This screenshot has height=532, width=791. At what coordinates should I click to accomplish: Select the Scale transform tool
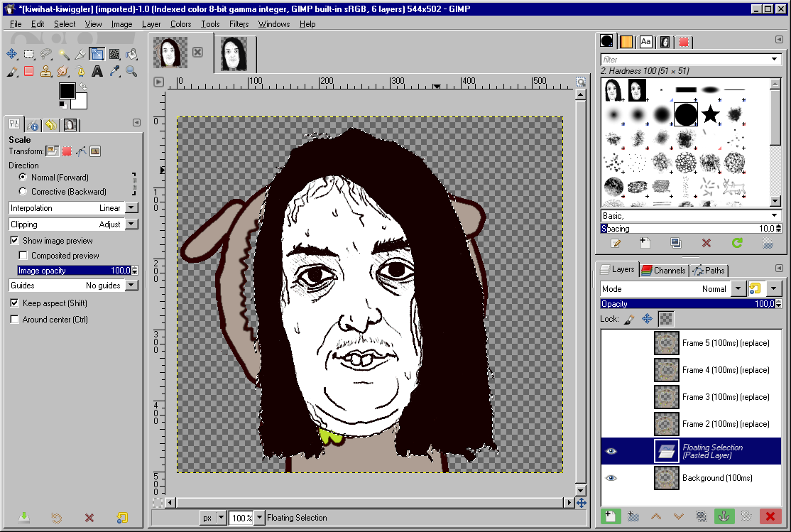coord(97,54)
